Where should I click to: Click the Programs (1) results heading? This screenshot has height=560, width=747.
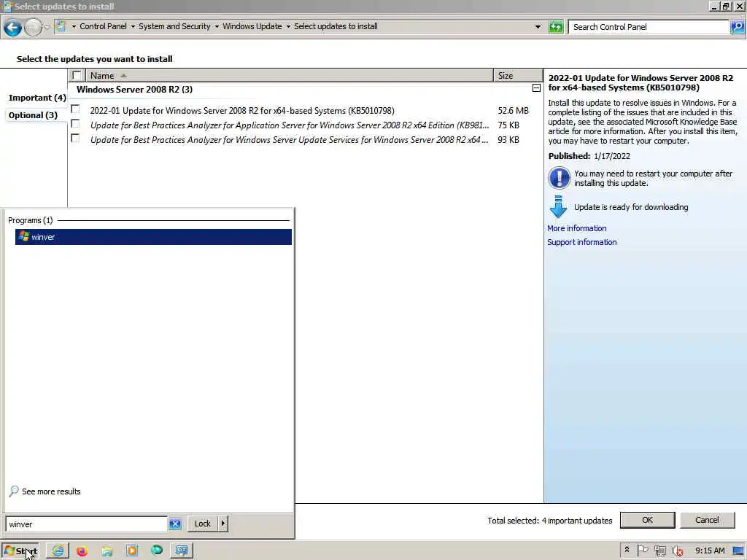[31, 220]
